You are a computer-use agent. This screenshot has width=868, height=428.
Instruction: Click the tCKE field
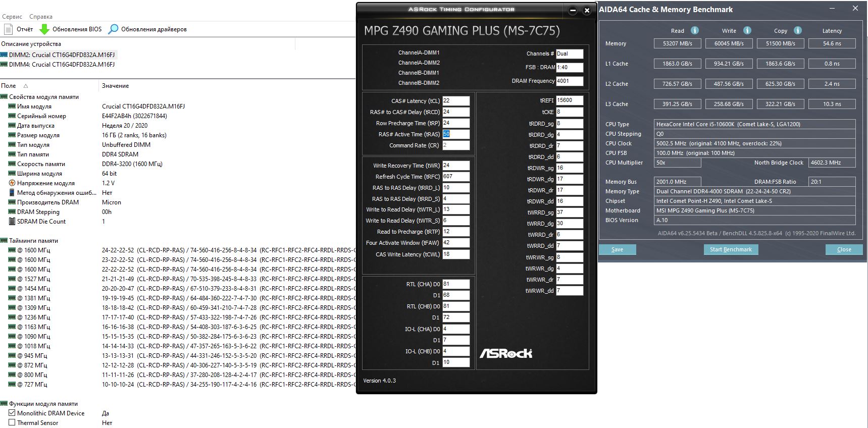[570, 112]
